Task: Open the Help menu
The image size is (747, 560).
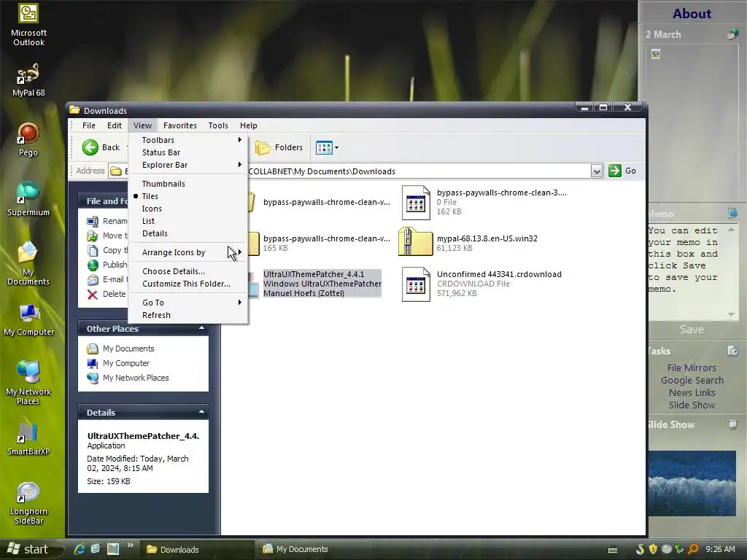Action: pyautogui.click(x=248, y=125)
